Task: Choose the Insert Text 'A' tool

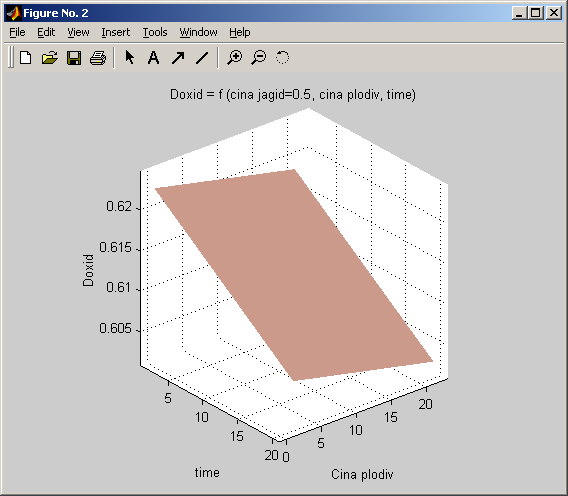Action: [x=154, y=58]
